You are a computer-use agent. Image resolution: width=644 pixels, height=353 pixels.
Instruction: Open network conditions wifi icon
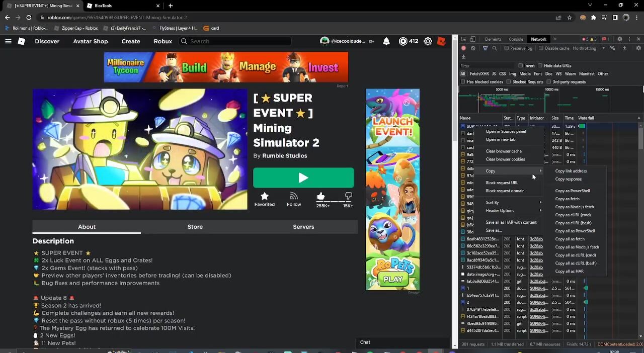pyautogui.click(x=612, y=48)
